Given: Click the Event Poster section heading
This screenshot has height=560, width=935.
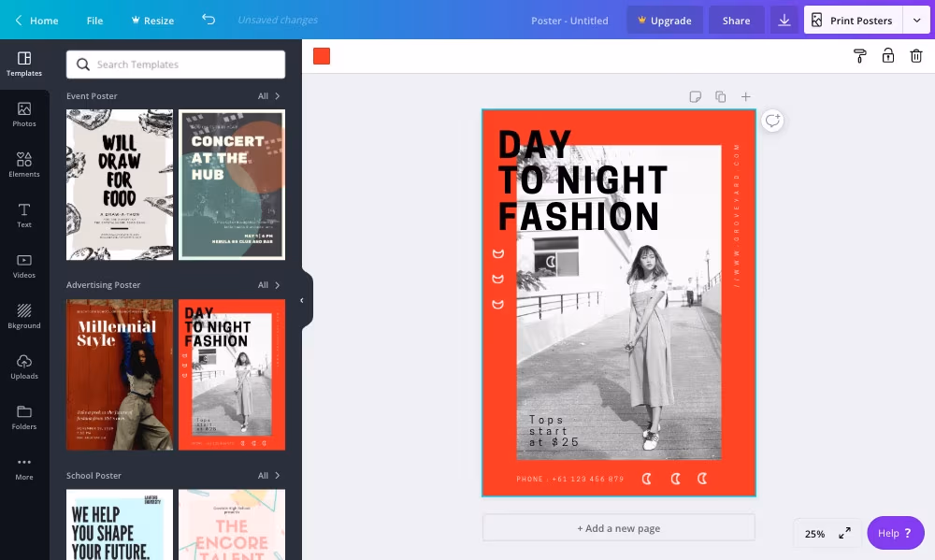Looking at the screenshot, I should [x=92, y=96].
